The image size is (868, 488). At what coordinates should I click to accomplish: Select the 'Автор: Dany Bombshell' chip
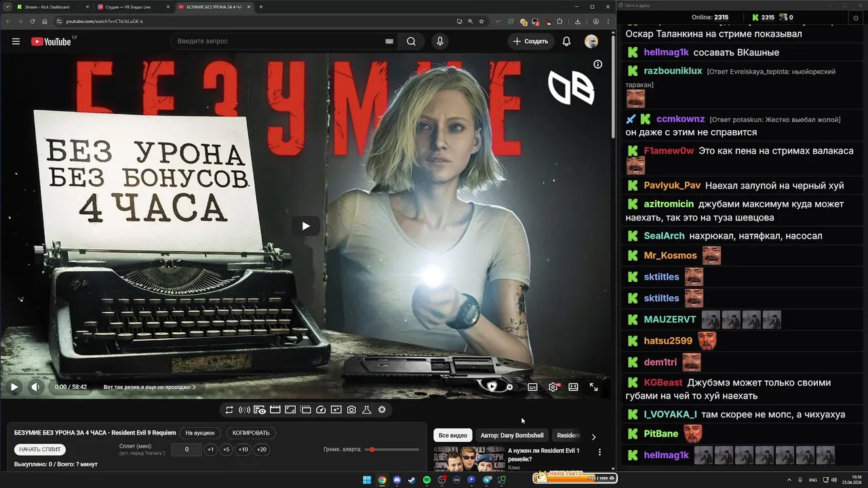pos(512,435)
